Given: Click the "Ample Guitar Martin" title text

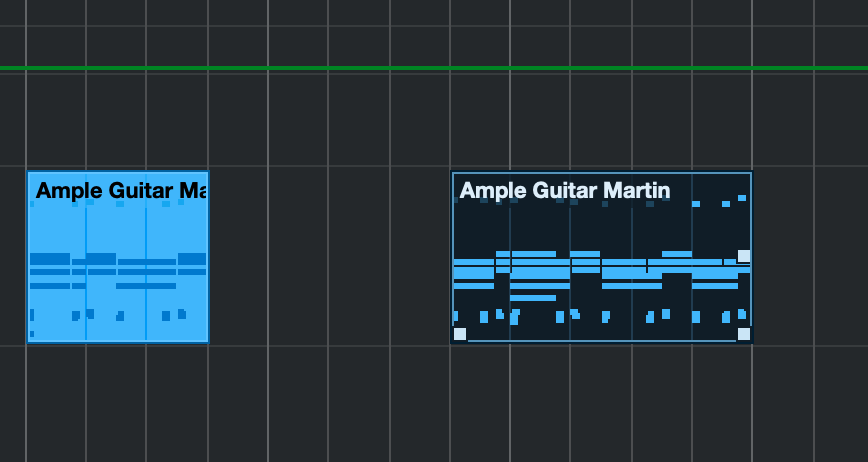Looking at the screenshot, I should coord(565,190).
